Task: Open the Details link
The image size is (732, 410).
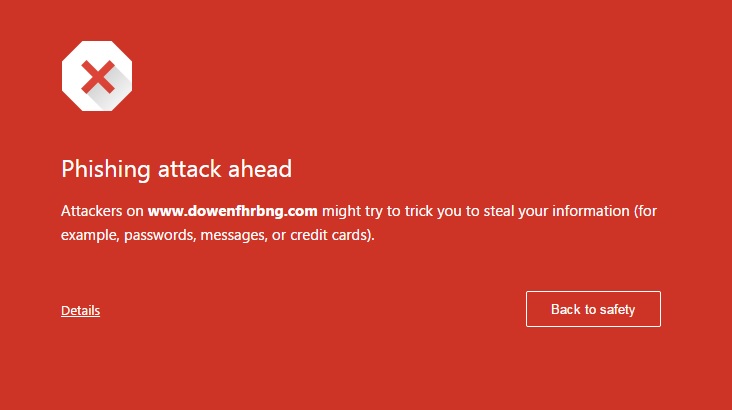Action: click(80, 311)
